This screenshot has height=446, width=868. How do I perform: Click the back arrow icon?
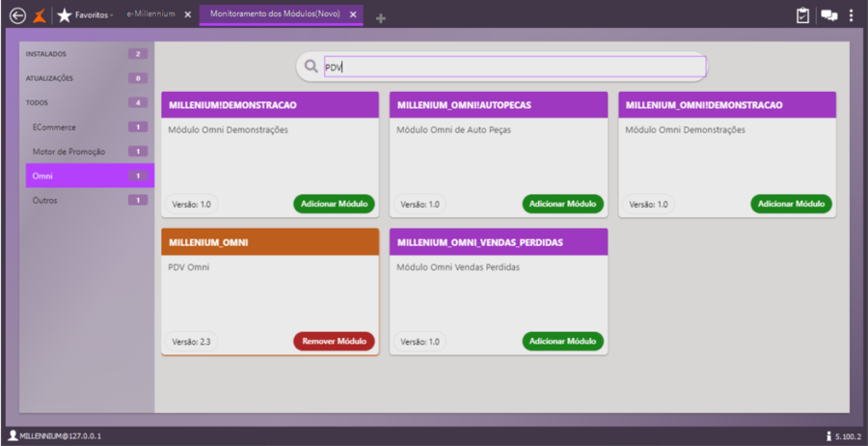point(17,15)
